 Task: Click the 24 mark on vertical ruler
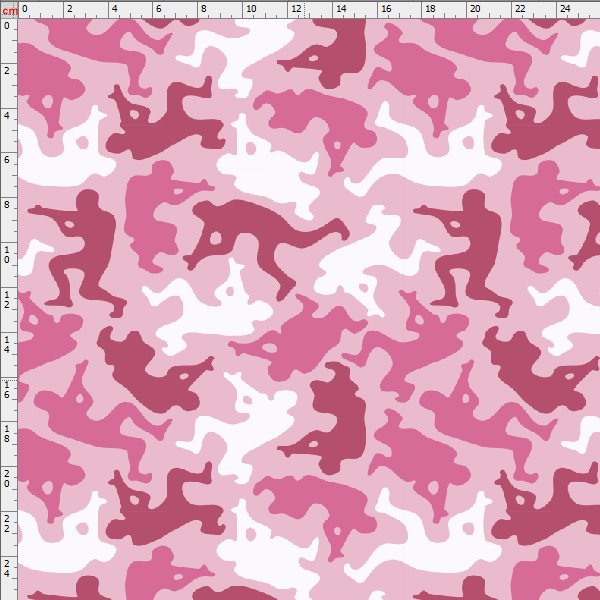(x=7, y=569)
